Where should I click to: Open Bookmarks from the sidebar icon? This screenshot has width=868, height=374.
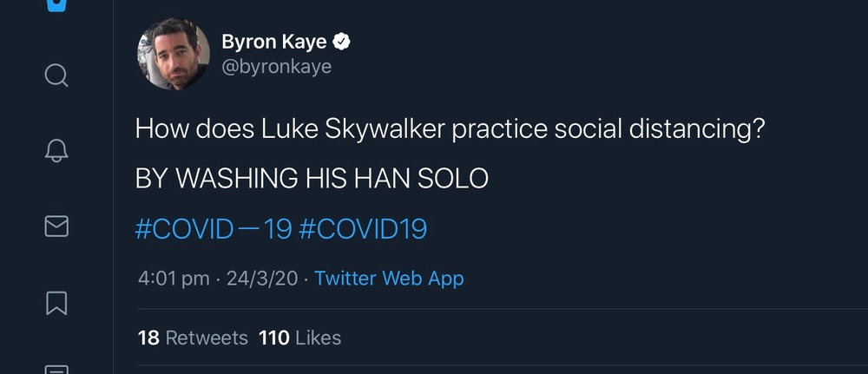coord(56,302)
